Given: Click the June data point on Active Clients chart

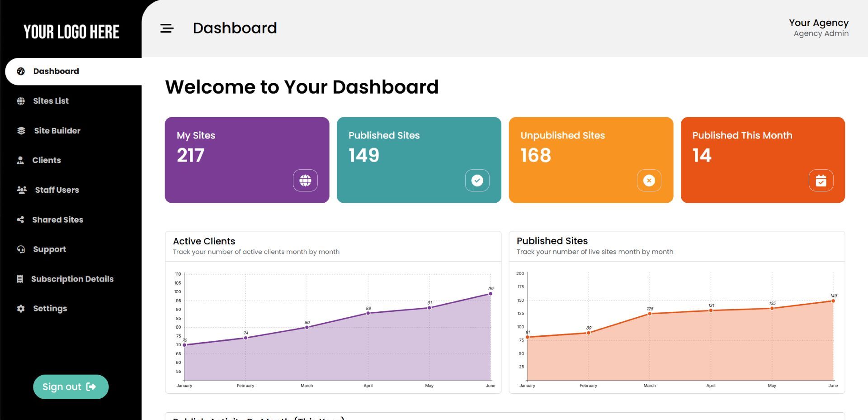Looking at the screenshot, I should (491, 294).
